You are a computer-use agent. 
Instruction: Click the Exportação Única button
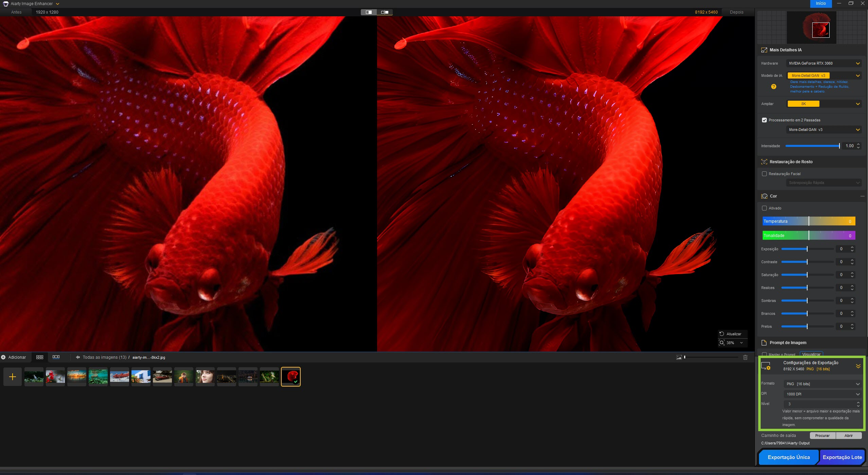(789, 457)
